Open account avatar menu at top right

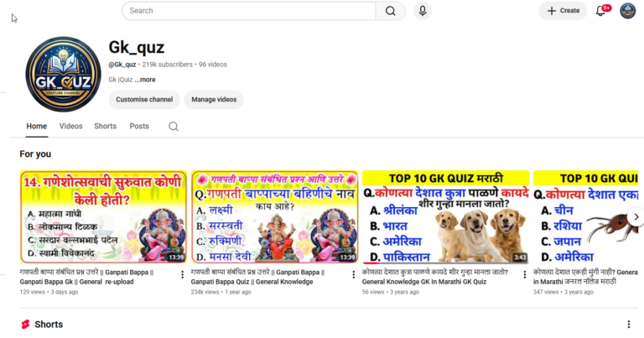tap(627, 11)
